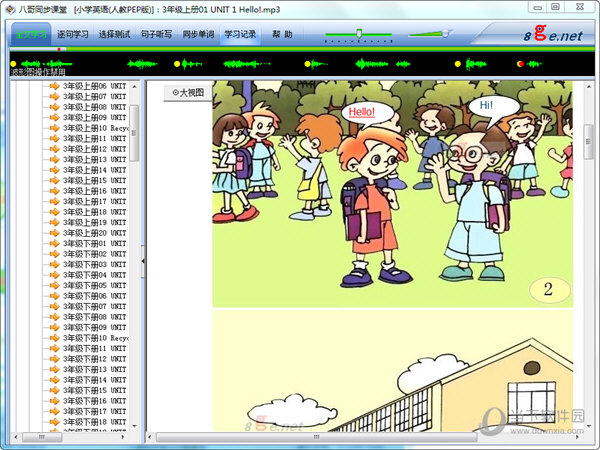Open the 帮助 menu

[282, 34]
